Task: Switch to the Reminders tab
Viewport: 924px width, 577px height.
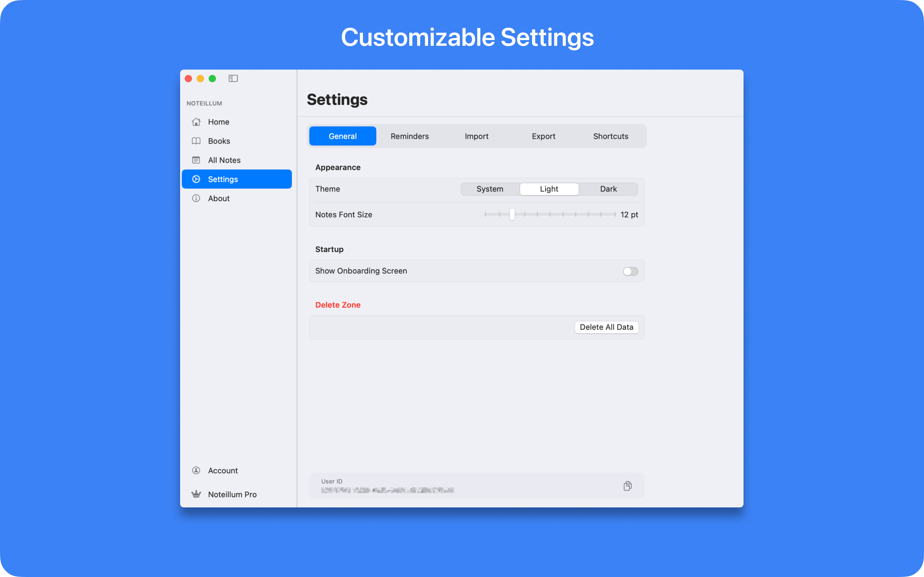Action: point(409,136)
